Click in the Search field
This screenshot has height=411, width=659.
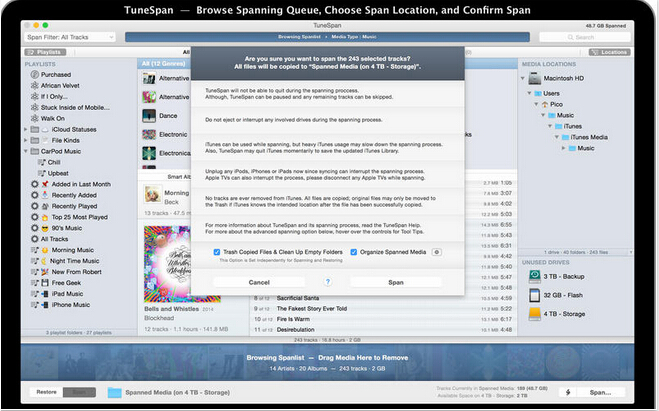click(585, 37)
